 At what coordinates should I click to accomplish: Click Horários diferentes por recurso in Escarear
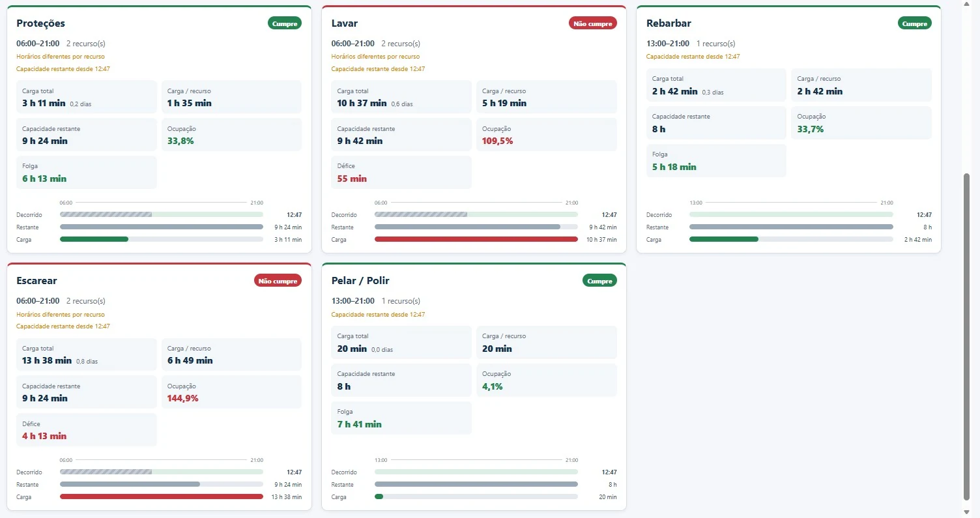(61, 314)
